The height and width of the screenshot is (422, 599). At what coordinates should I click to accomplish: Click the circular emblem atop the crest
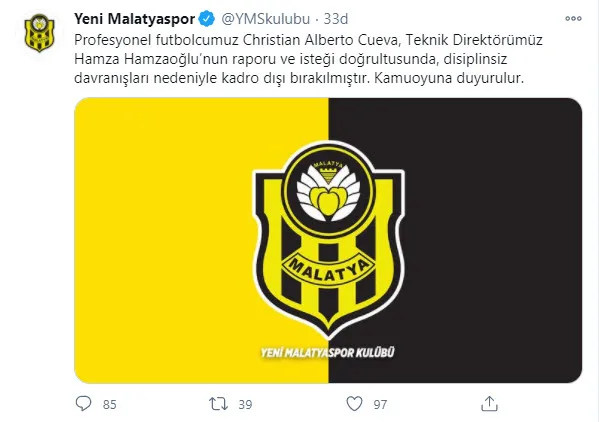click(x=329, y=189)
